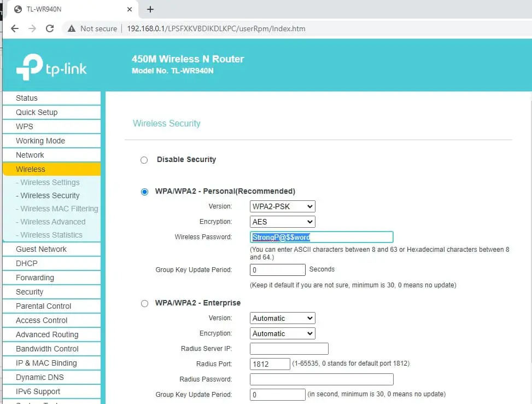This screenshot has height=404, width=532.
Task: Select WPA/WPA2 - Personal radio button
Action: pyautogui.click(x=144, y=192)
